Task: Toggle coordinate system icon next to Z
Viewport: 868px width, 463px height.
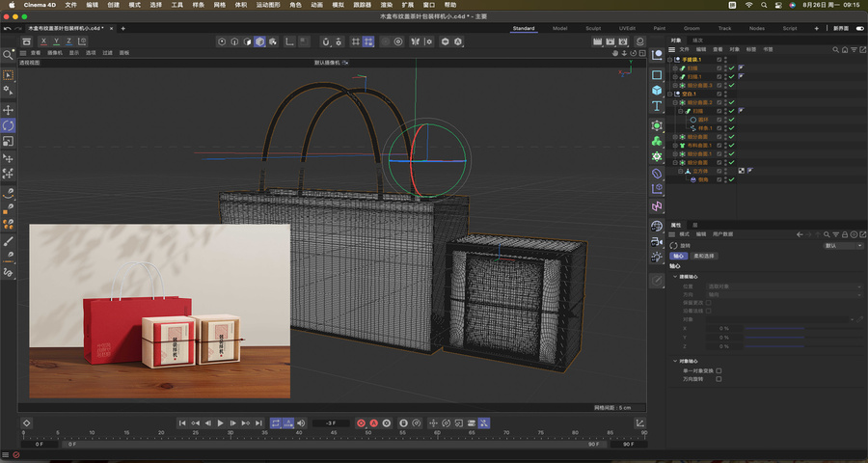Action: [82, 41]
